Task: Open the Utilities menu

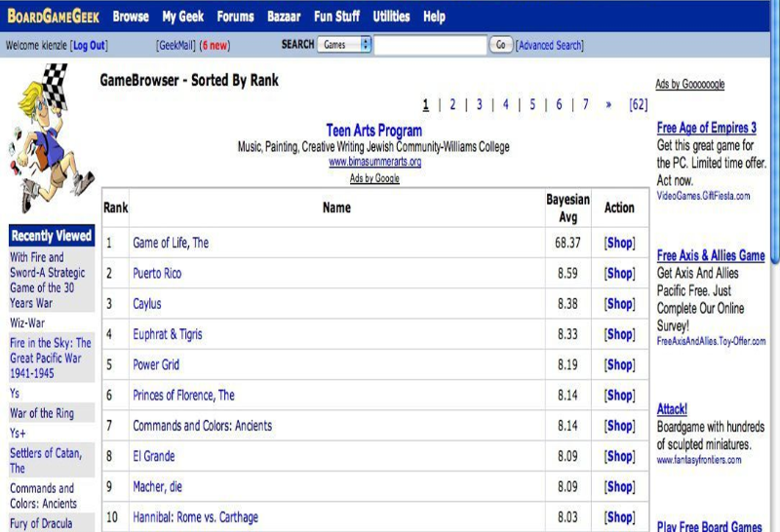Action: (392, 17)
